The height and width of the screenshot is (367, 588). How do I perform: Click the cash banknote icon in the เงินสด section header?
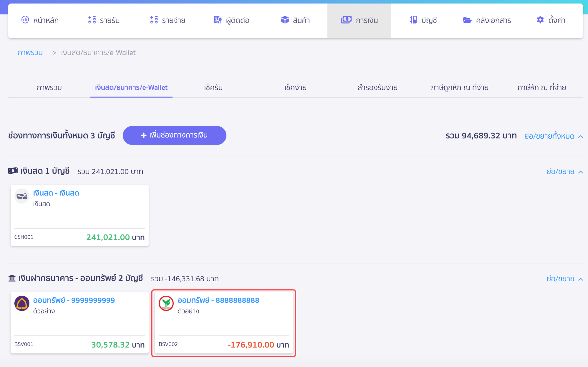point(13,171)
